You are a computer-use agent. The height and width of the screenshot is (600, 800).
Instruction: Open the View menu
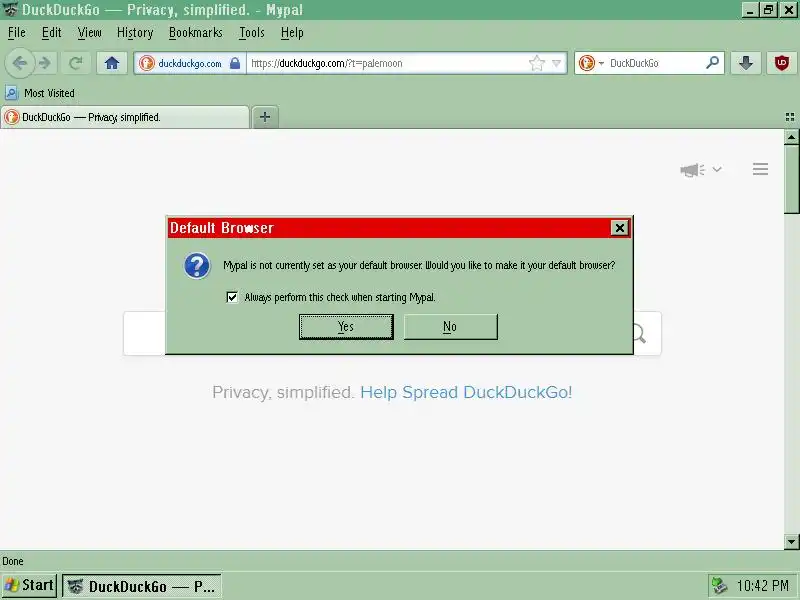tap(89, 33)
